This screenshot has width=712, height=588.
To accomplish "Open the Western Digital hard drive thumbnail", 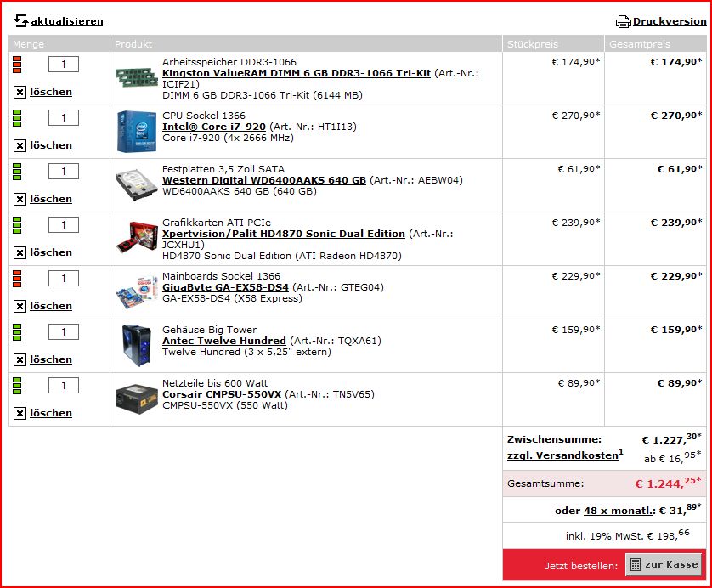I will pyautogui.click(x=136, y=184).
